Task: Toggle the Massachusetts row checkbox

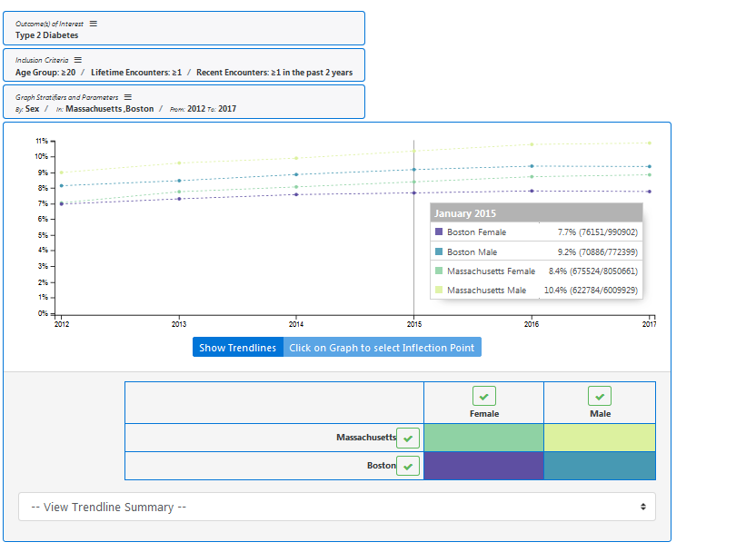Action: (408, 439)
